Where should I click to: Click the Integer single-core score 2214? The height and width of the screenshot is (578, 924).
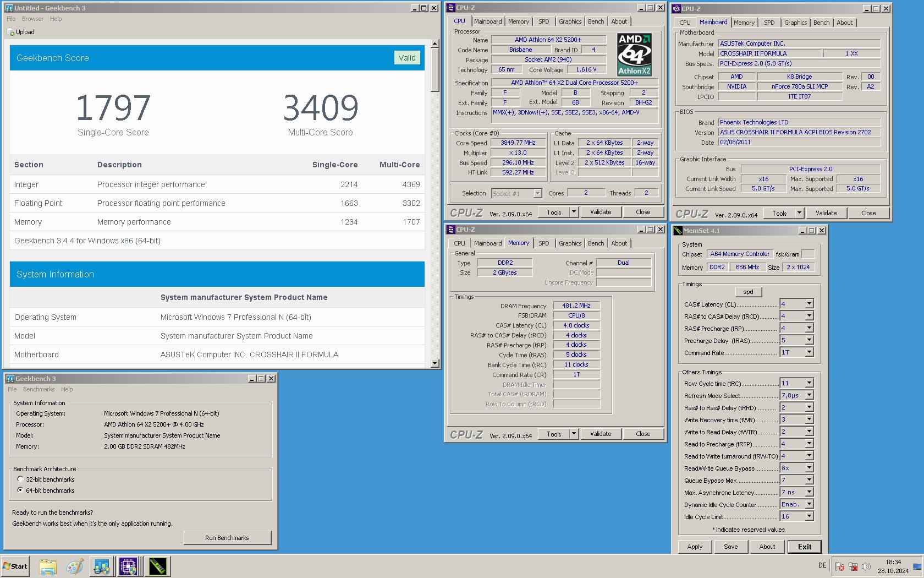[349, 184]
